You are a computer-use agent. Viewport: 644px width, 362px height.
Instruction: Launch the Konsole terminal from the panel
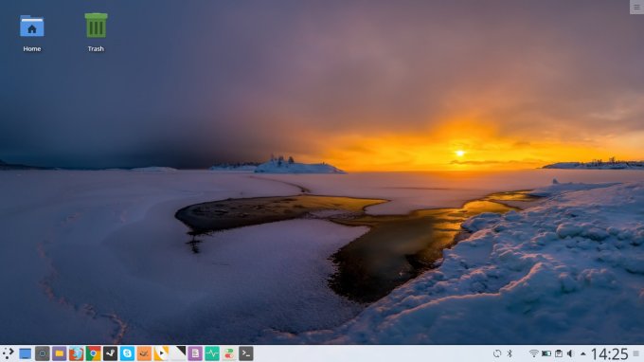pos(246,353)
